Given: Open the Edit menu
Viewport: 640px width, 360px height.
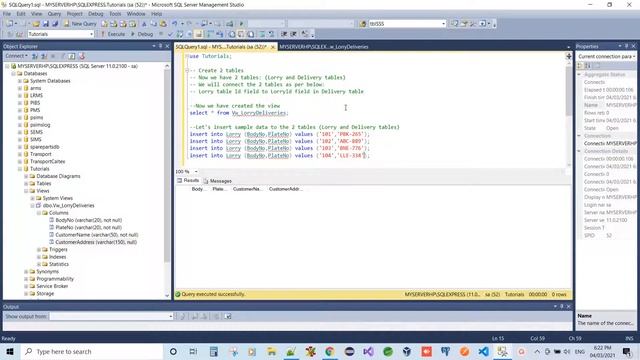Looking at the screenshot, I should 21,13.
